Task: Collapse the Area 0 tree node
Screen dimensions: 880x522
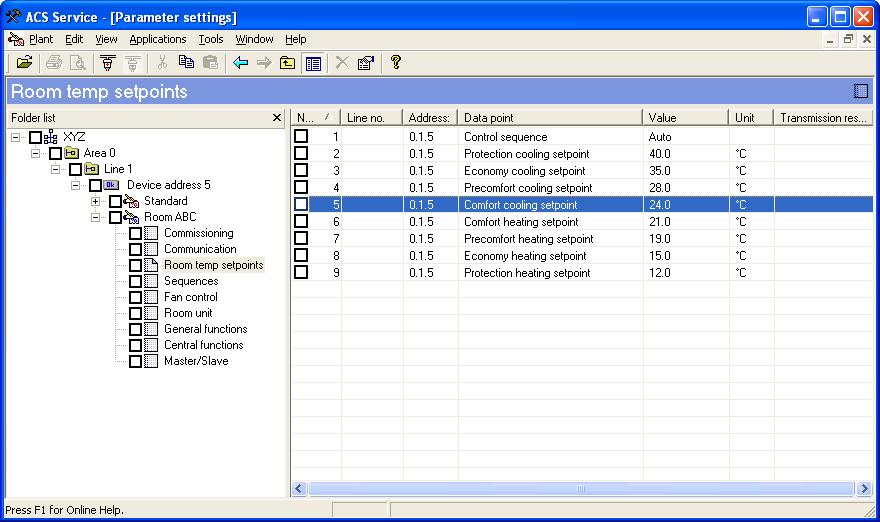Action: [35, 153]
